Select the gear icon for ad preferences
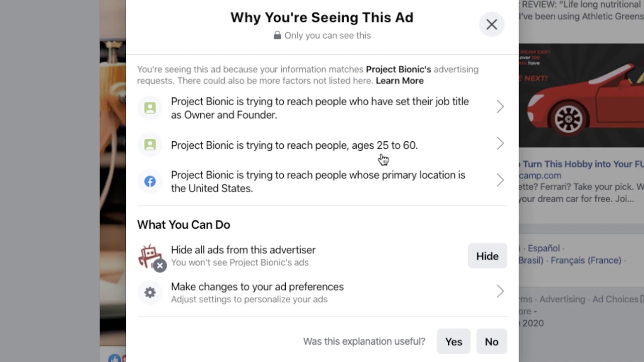This screenshot has height=362, width=644. coord(150,292)
